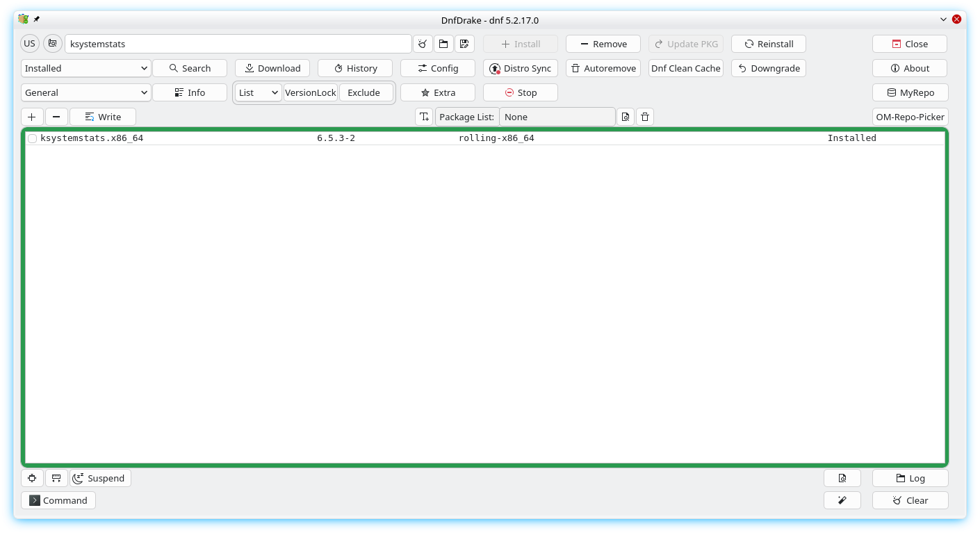Click the trash icon beside Package List
Viewport: 980px width, 535px height.
645,117
